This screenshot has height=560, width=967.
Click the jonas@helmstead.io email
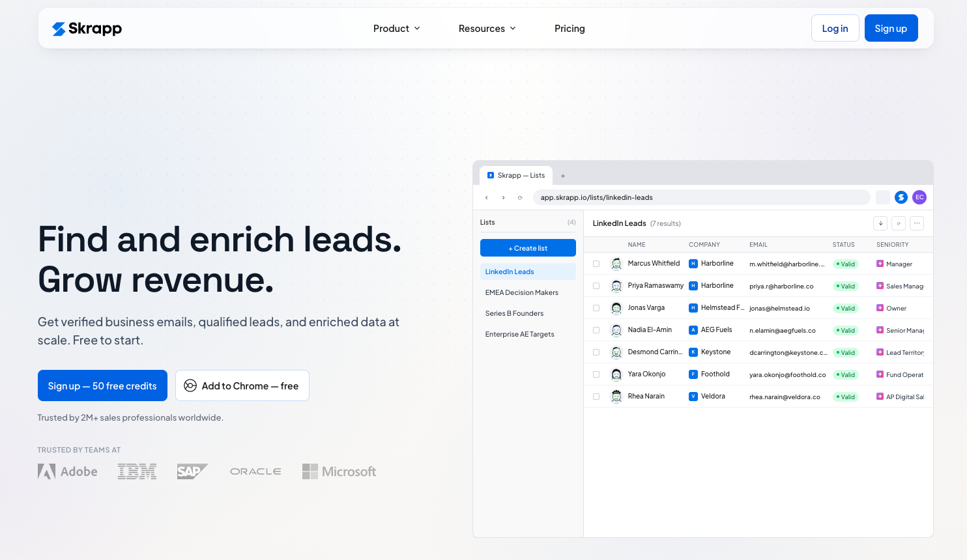click(779, 309)
